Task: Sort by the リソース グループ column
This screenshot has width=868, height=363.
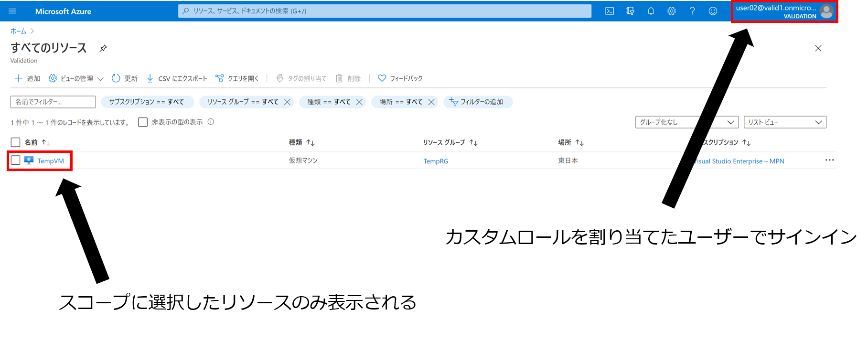Action: coord(450,142)
